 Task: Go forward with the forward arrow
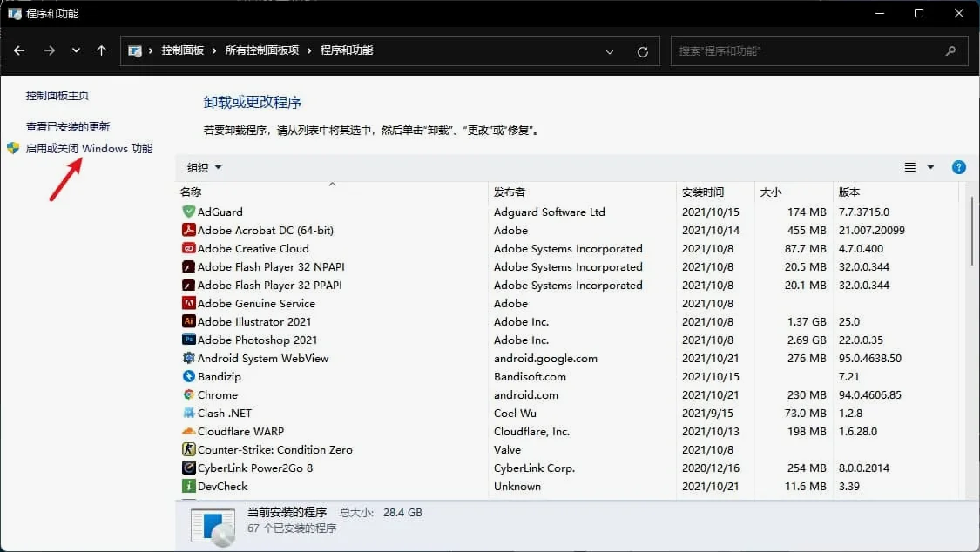tap(50, 50)
